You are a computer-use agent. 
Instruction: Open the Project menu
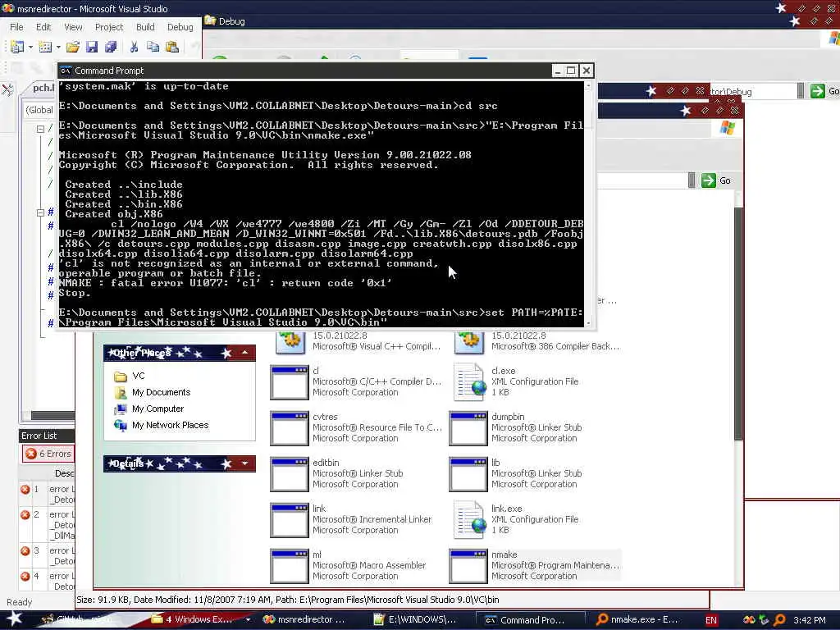pyautogui.click(x=109, y=27)
